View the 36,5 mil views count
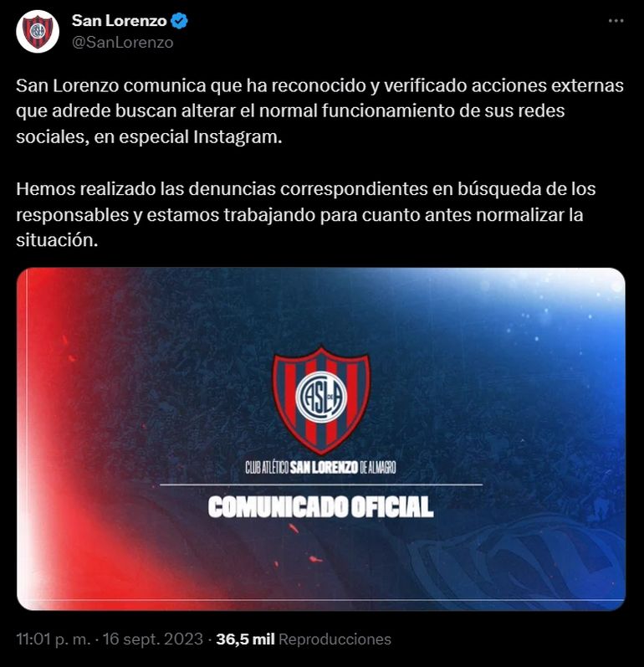The height and width of the screenshot is (667, 644). [x=245, y=639]
